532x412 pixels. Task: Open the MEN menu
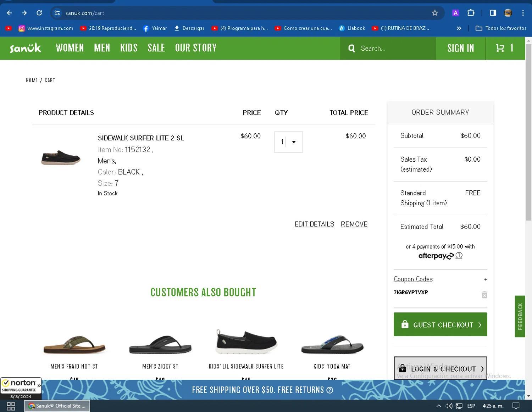coord(102,48)
